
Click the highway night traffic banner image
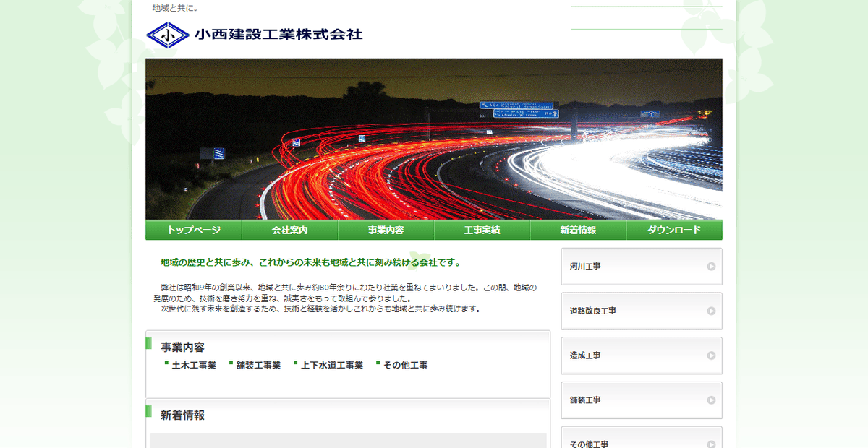434,139
